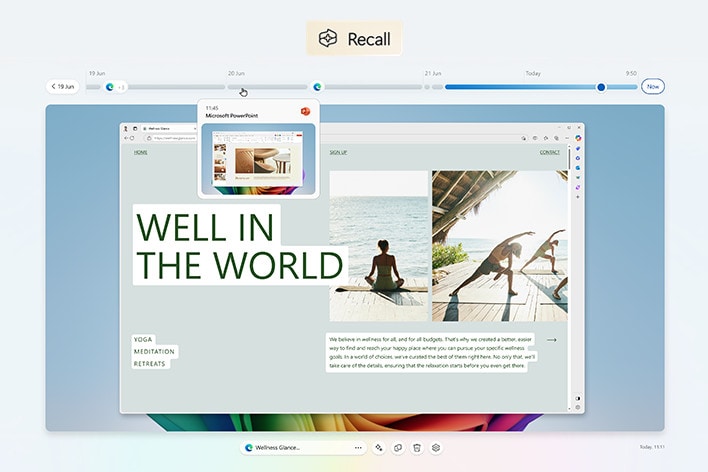The width and height of the screenshot is (708, 472).
Task: Go back to 19 Jun on the timeline
Action: 62,87
